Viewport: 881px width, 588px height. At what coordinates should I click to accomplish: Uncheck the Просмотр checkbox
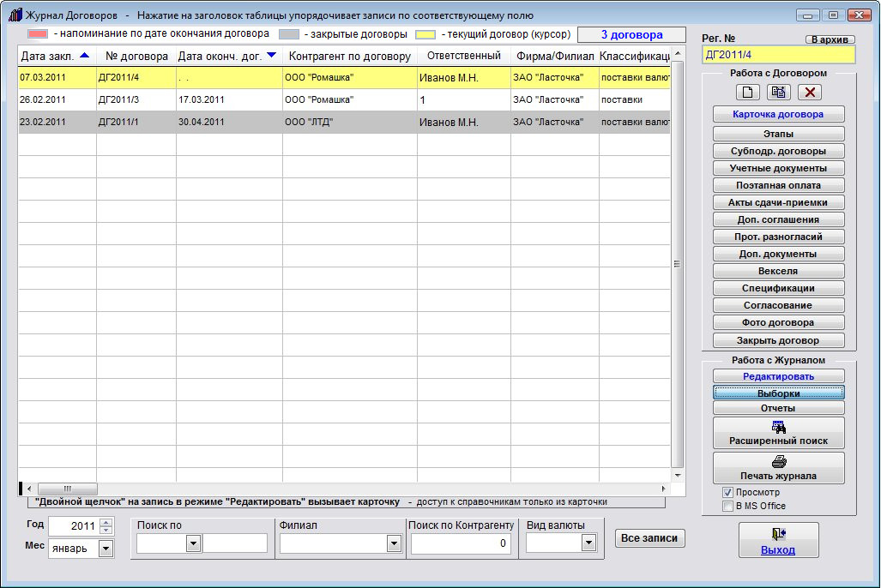[x=727, y=493]
